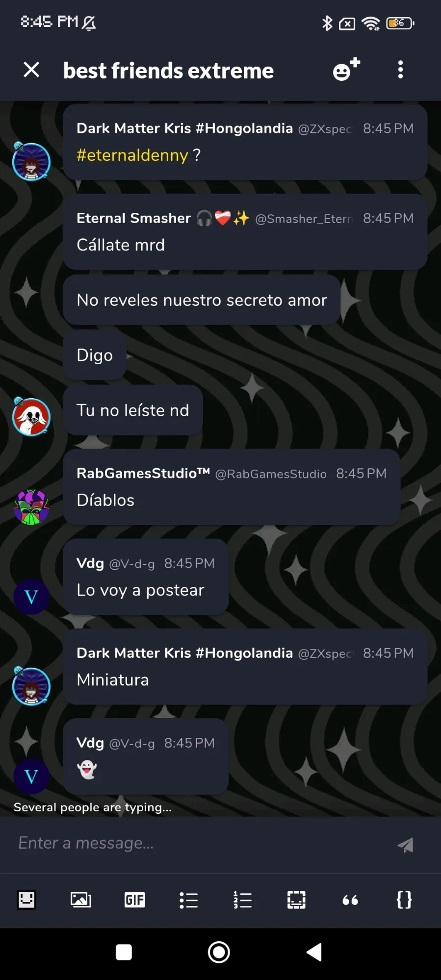Open the add reaction emoji icon

coord(346,70)
